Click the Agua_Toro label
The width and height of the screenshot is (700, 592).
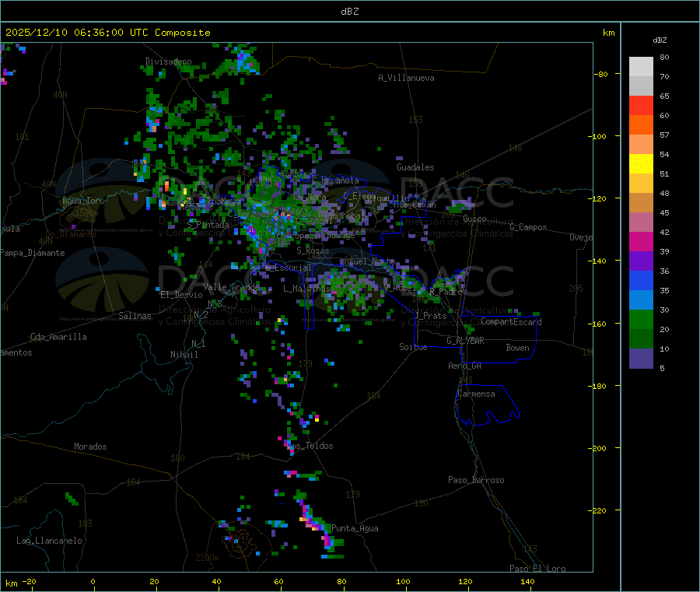point(83,201)
